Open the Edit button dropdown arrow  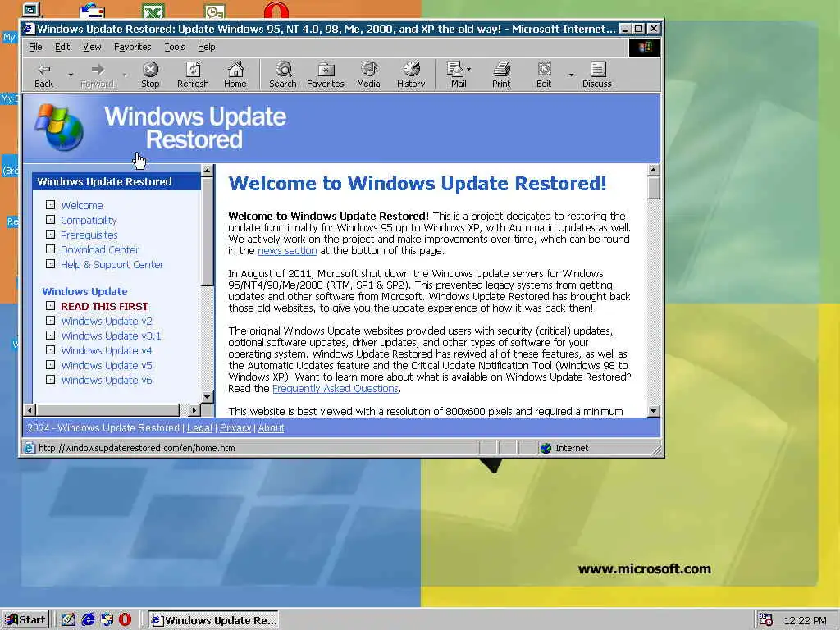pos(571,75)
